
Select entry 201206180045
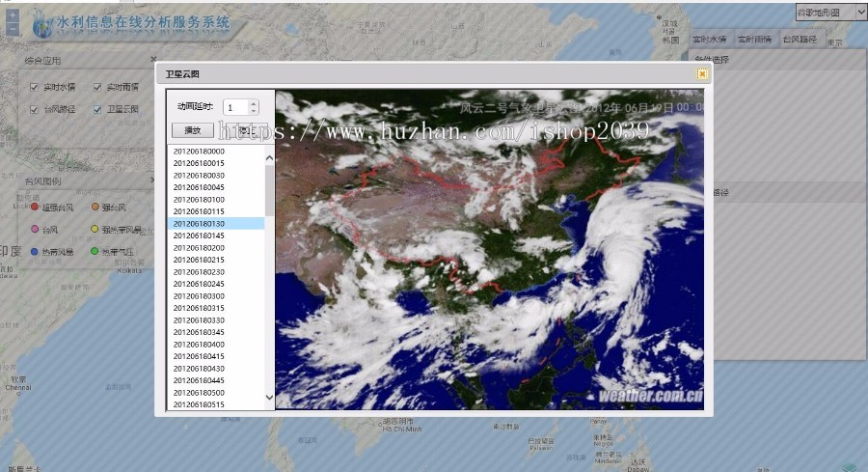click(x=216, y=187)
